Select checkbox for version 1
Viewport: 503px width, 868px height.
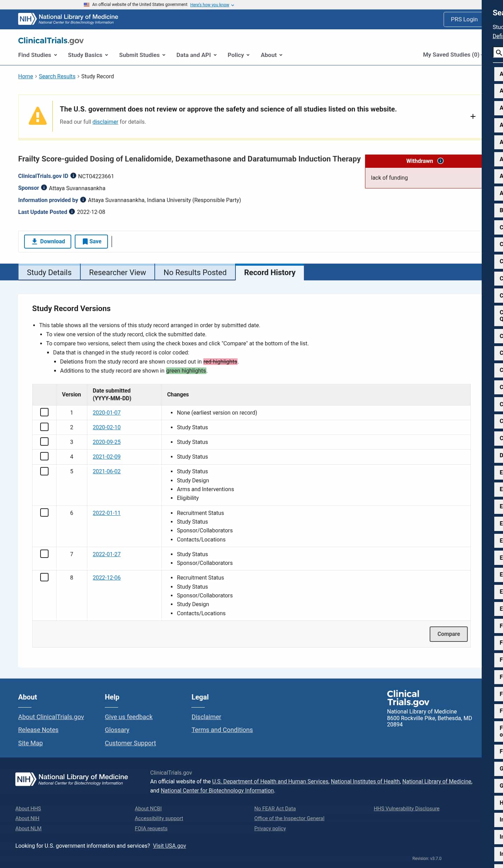pyautogui.click(x=44, y=412)
